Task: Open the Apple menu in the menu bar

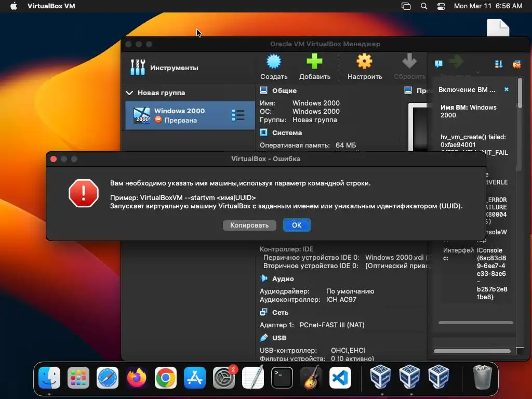Action: (x=14, y=6)
